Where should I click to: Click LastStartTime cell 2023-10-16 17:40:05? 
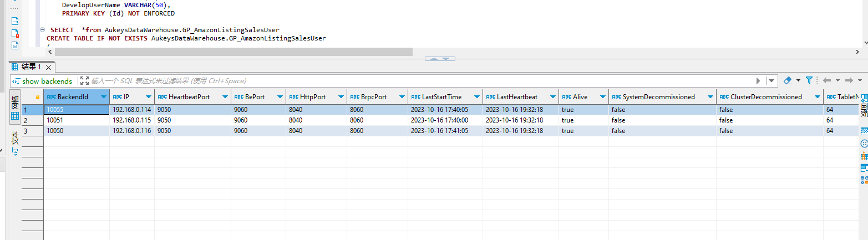445,110
